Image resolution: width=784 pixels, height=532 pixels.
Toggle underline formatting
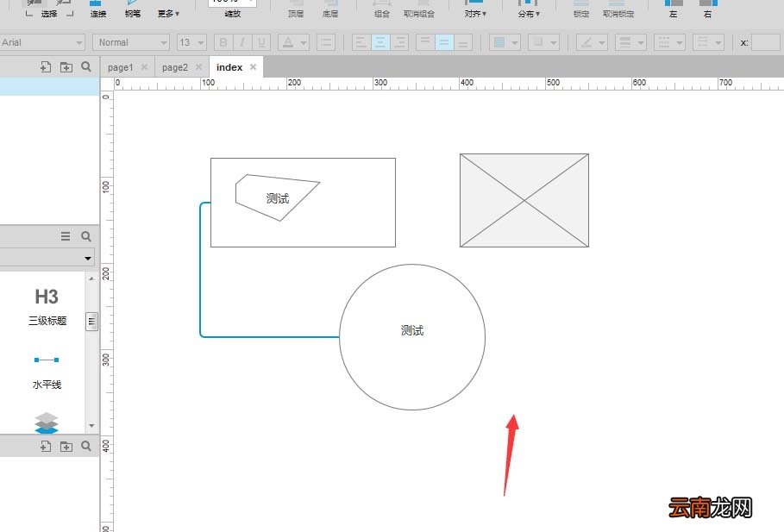click(x=261, y=42)
